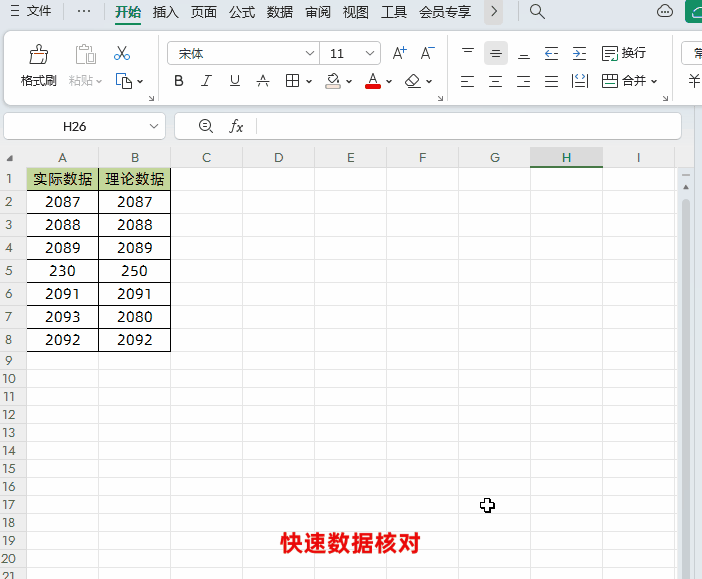Viewport: 702px width, 579px height.
Task: Click the 合并 merge cells button
Action: coord(629,81)
